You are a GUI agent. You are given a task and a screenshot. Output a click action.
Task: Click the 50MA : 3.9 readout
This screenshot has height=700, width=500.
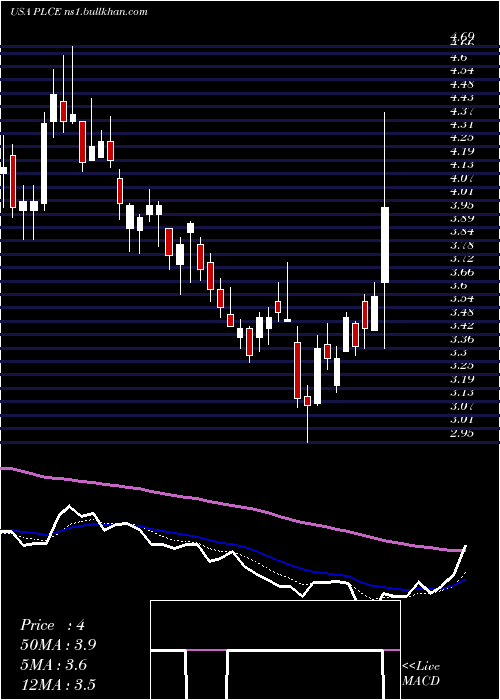pos(58,645)
